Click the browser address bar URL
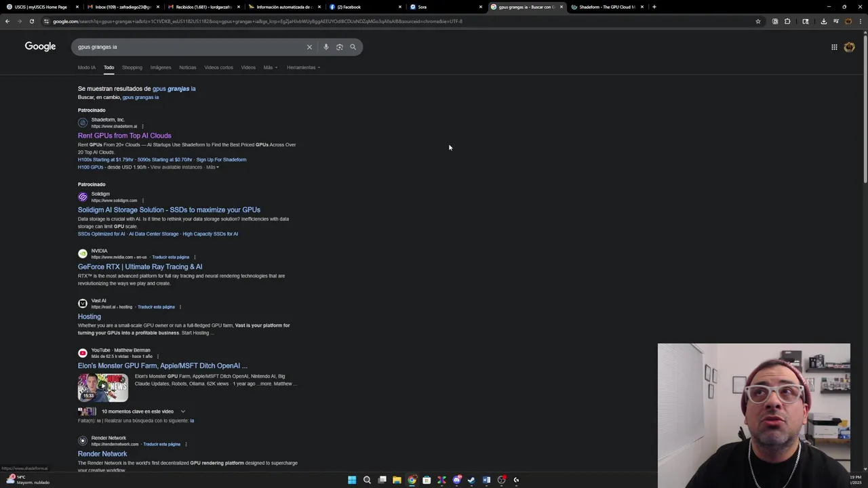The height and width of the screenshot is (488, 868). tap(258, 21)
